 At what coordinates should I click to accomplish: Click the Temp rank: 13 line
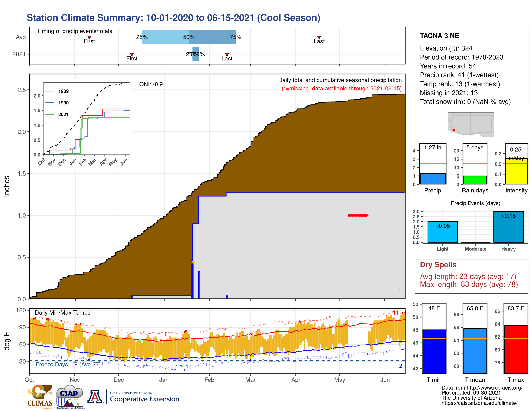pyautogui.click(x=460, y=84)
